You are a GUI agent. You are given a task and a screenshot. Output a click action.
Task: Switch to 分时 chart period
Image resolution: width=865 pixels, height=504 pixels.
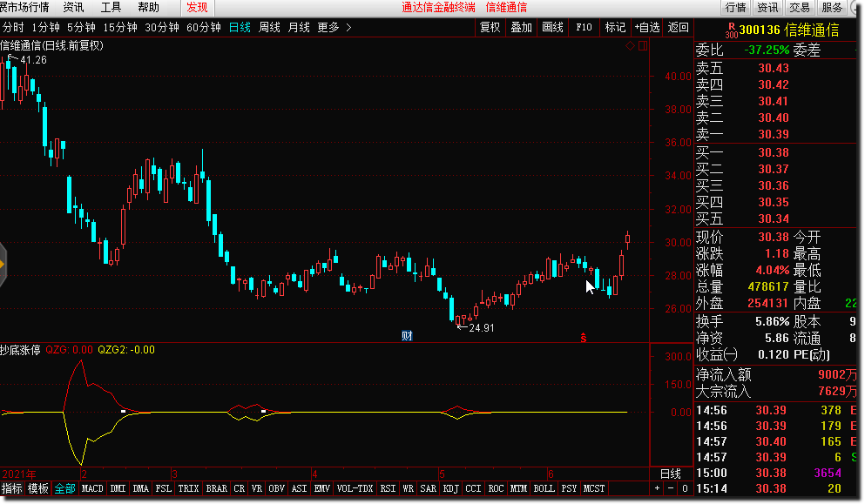pyautogui.click(x=13, y=27)
